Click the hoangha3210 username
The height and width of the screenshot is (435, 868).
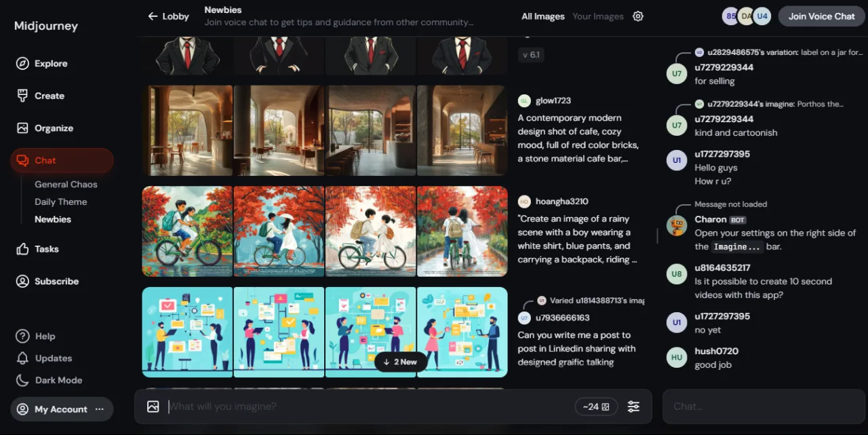[x=561, y=202]
